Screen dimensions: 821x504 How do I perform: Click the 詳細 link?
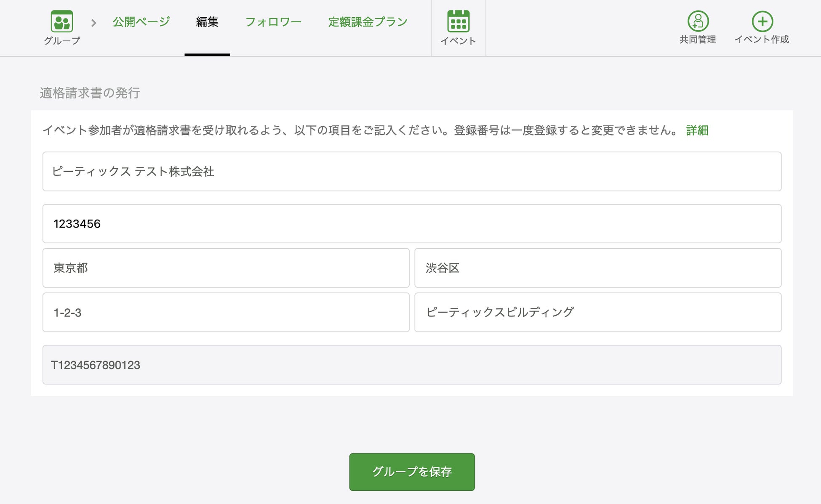point(697,130)
